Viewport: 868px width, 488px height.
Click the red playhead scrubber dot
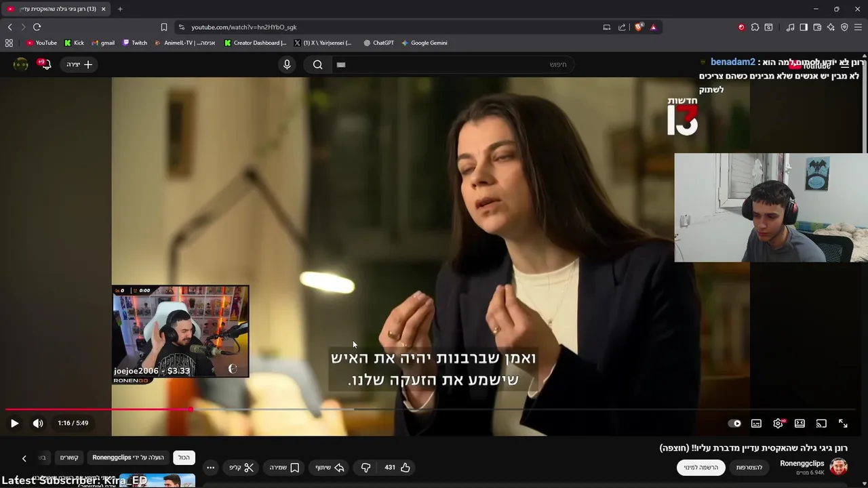191,409
